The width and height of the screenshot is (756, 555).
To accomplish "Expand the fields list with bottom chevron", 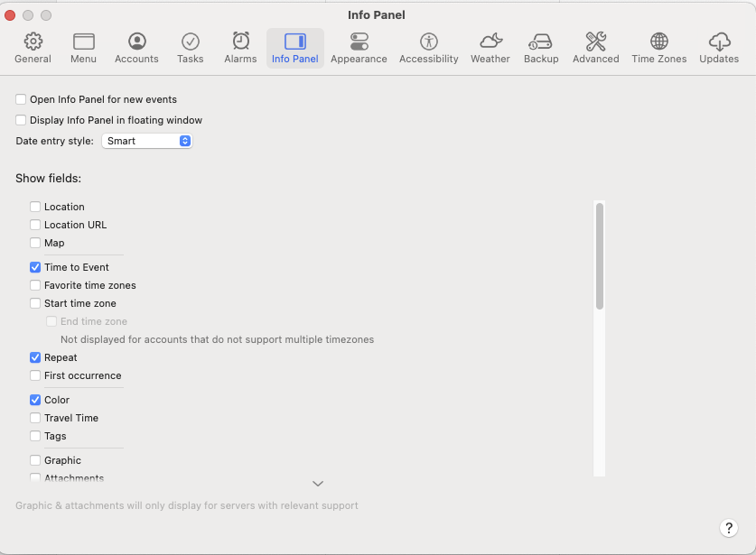I will coord(317,484).
